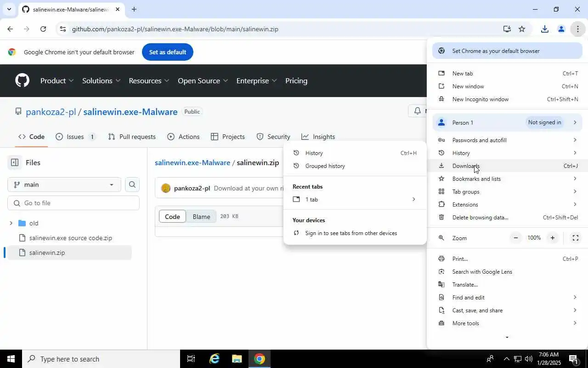This screenshot has width=588, height=368.
Task: Select Downloads in Chrome menu
Action: (507, 166)
